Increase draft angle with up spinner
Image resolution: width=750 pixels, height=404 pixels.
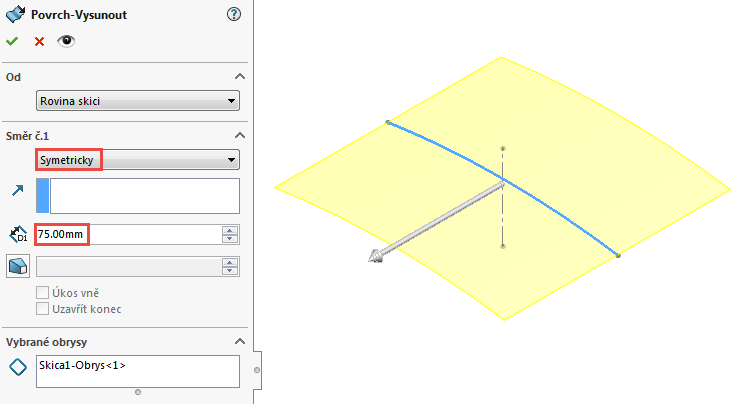230,262
